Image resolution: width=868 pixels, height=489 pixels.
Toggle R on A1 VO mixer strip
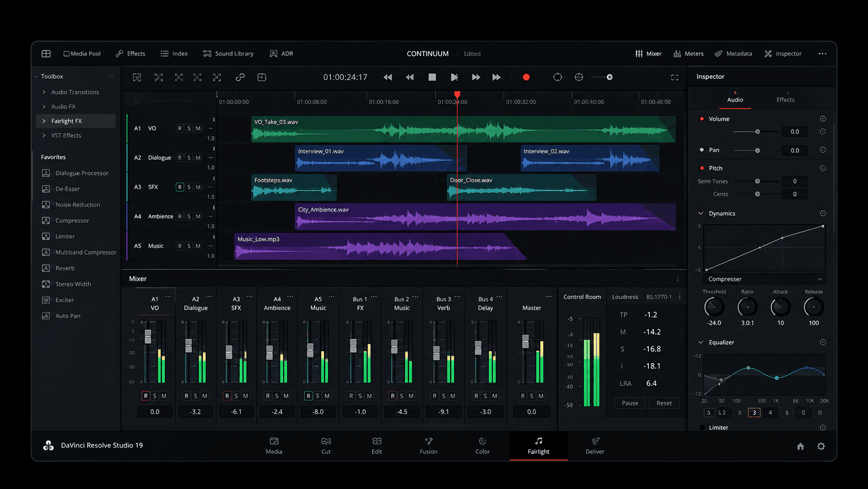pyautogui.click(x=146, y=396)
